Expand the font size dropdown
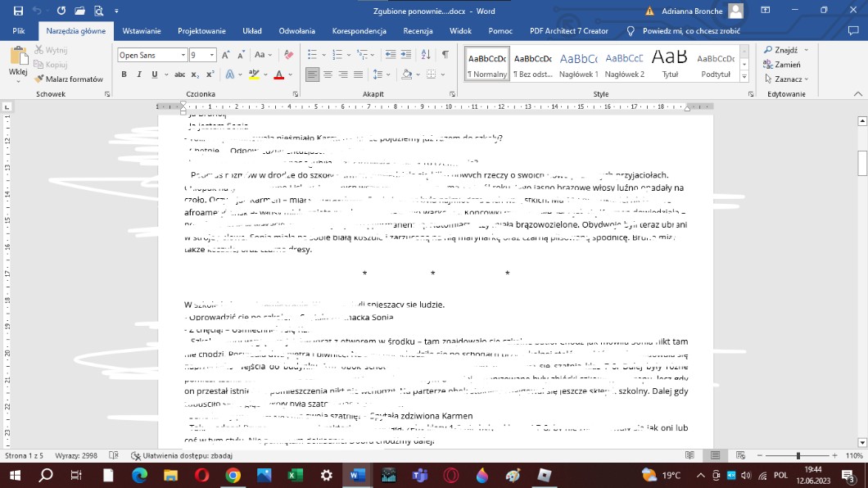Screen dimensions: 868x488 213,55
